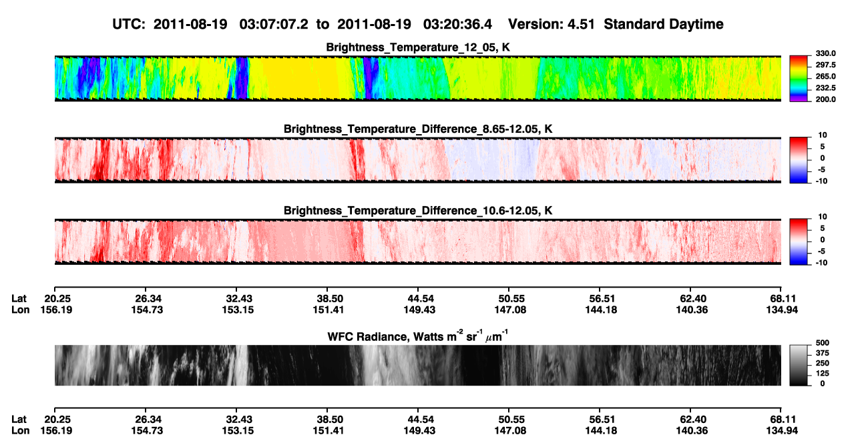Screen dimensions: 868x445
Task: Click 44.54 latitude tick above WFC title
Action: (418, 298)
